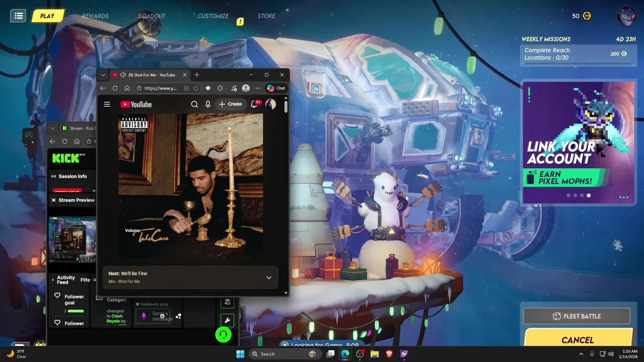644x362 pixels.
Task: Click the media control music icon
Action: (x=234, y=88)
